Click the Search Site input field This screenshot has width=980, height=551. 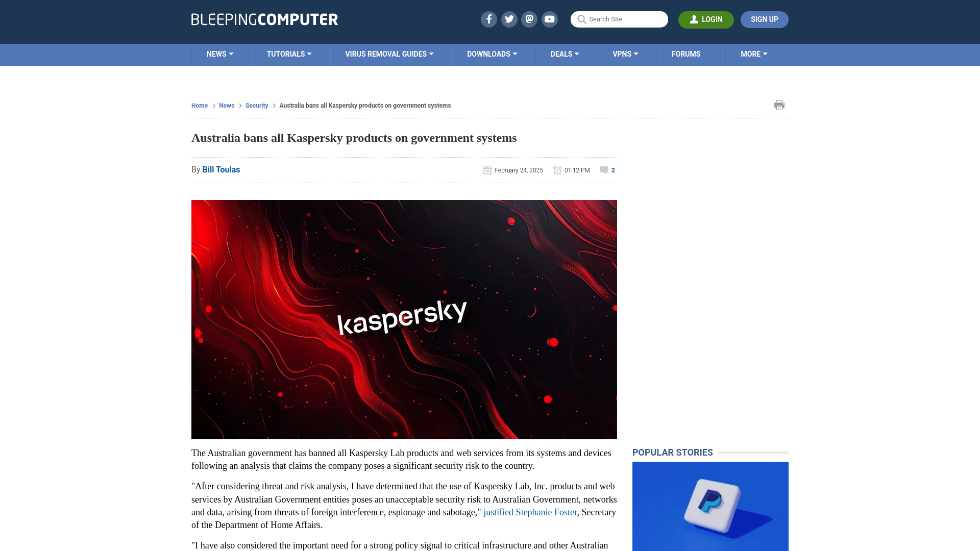pos(619,19)
